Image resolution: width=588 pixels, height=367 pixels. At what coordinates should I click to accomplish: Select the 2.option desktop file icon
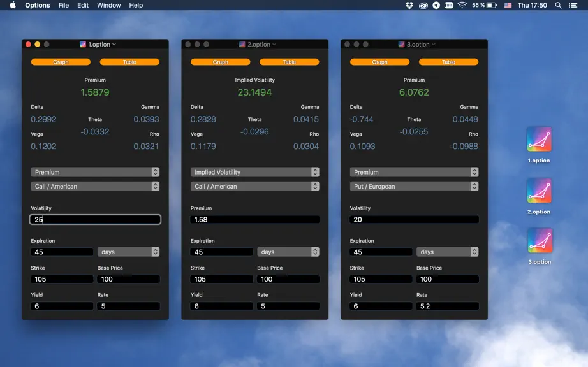pos(539,191)
